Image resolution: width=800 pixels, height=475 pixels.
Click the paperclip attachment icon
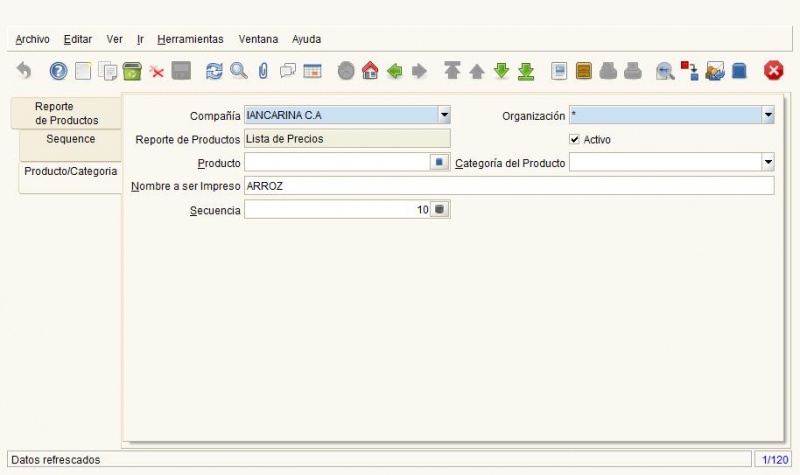tap(263, 70)
